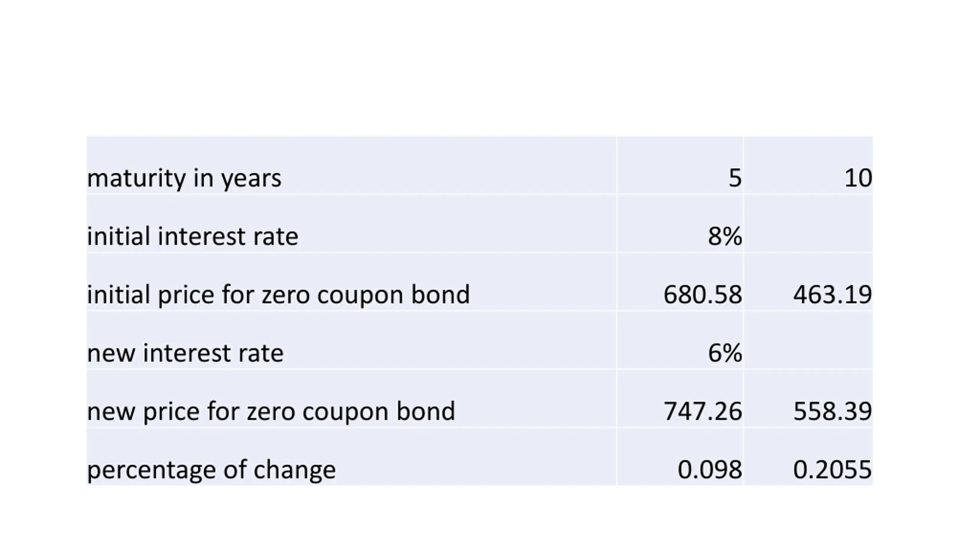Select the 0.2055 percentage cell

pos(808,456)
